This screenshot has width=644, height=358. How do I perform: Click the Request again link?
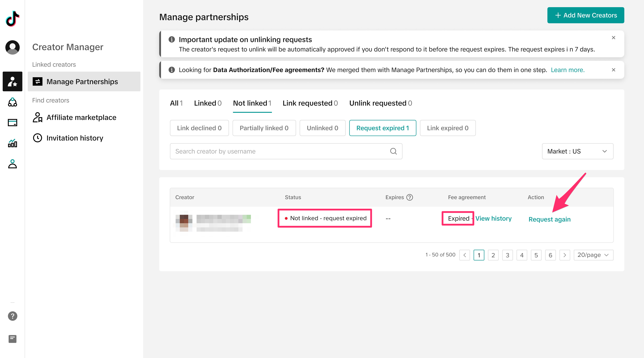(x=549, y=219)
